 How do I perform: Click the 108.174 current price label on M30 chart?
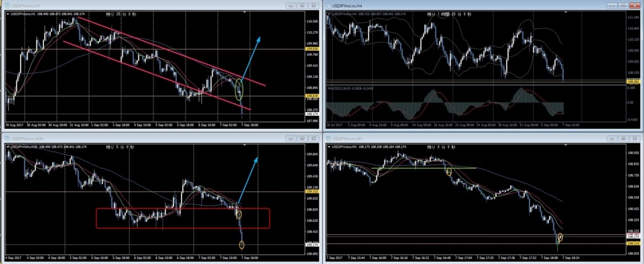(312, 245)
